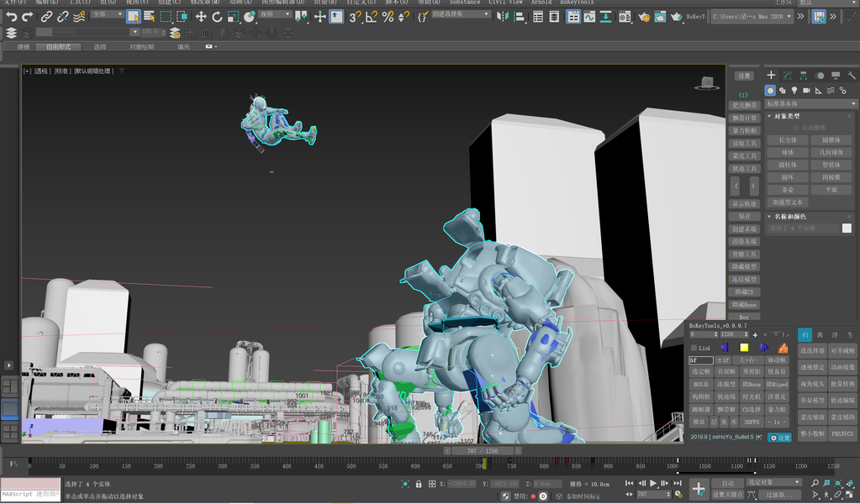Click the 30FPS button
The height and width of the screenshot is (504, 860).
click(x=752, y=422)
